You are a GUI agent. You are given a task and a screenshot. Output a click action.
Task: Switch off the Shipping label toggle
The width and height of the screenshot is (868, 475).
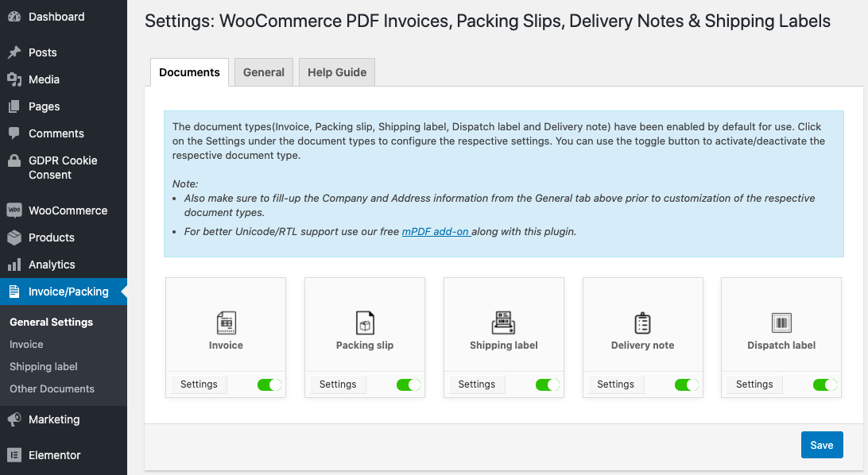[548, 385]
